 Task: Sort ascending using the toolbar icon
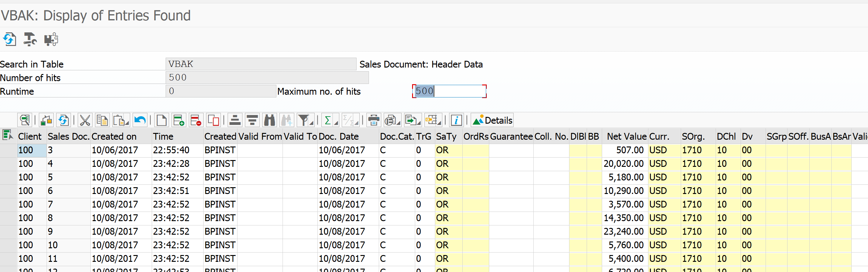pyautogui.click(x=235, y=120)
